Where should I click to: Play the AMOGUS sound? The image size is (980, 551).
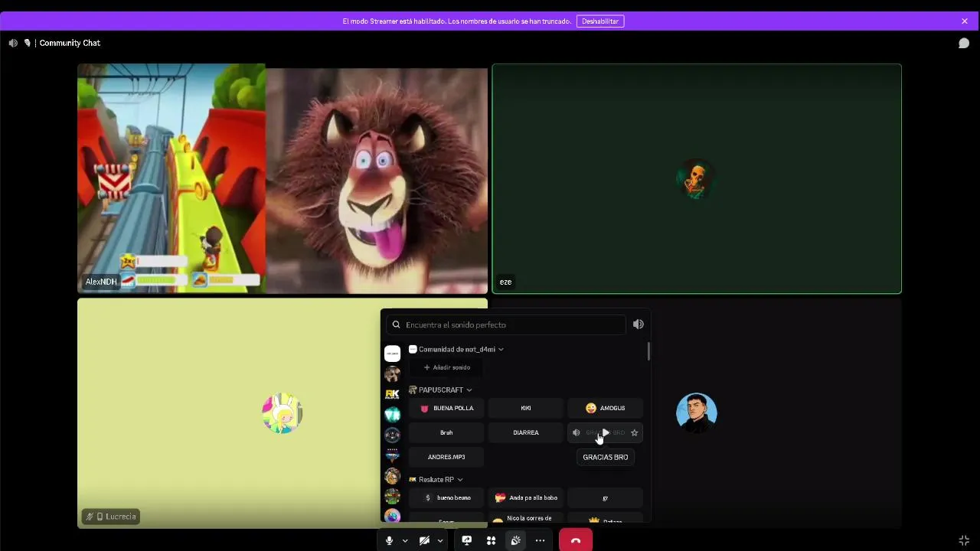click(606, 408)
